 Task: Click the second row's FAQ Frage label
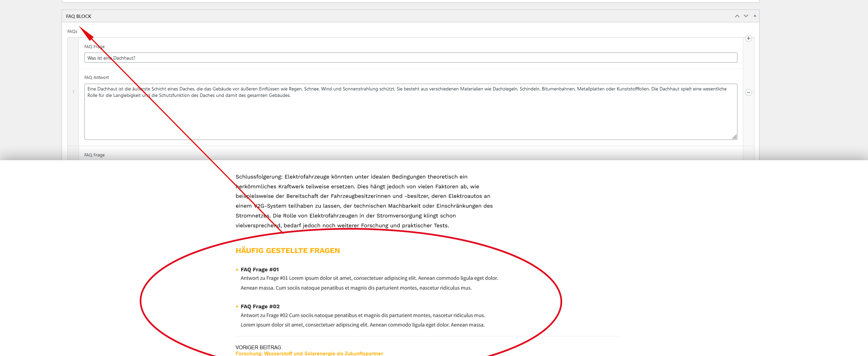tap(94, 155)
